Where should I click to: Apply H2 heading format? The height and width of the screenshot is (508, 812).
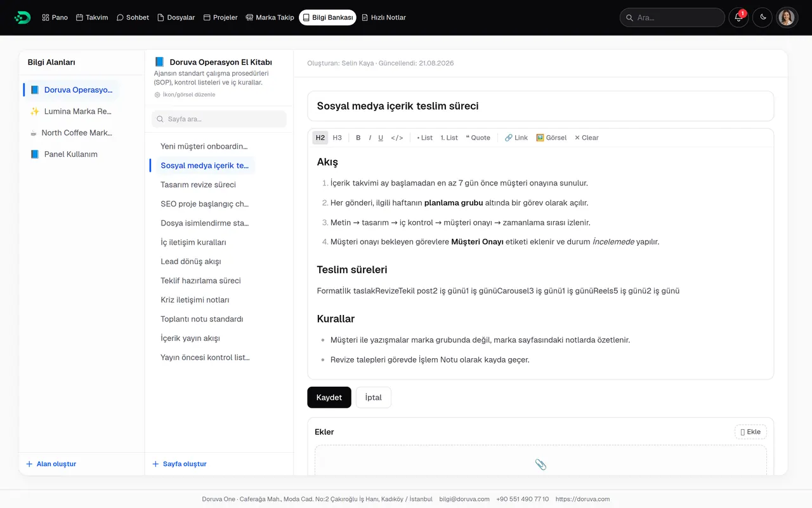(x=320, y=138)
